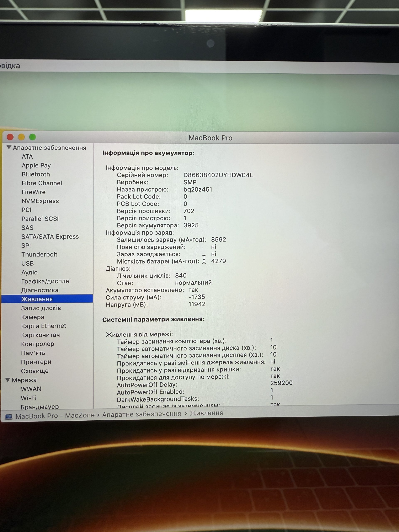Click device name value bq20z451
The image size is (399, 532).
[198, 190]
